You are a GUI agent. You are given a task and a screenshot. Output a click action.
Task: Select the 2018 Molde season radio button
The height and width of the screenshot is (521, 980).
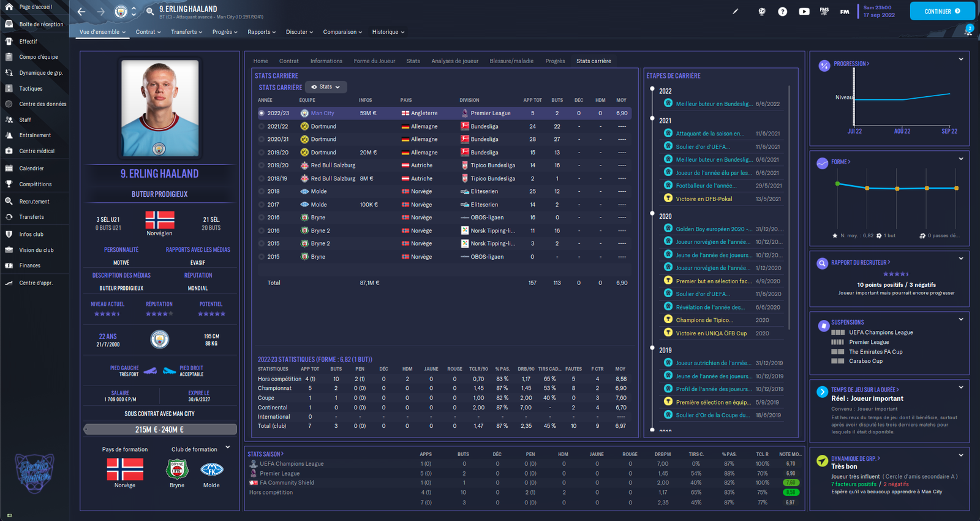tap(262, 191)
